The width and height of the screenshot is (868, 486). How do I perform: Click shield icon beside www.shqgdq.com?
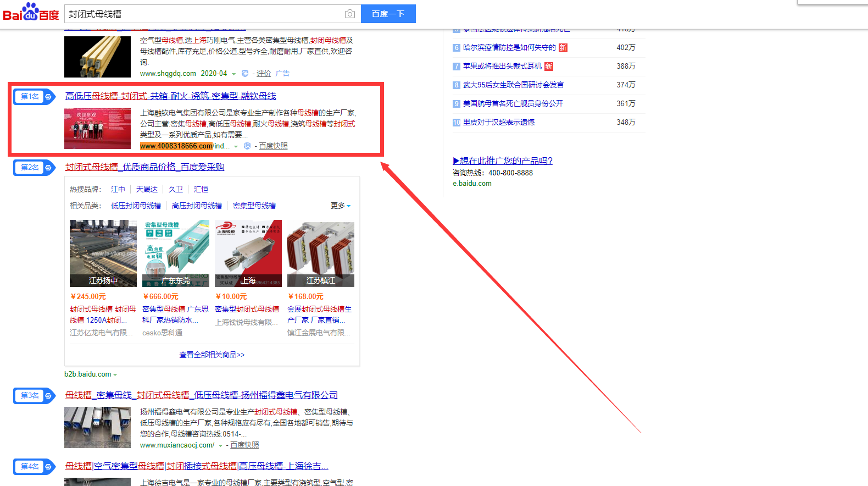[x=245, y=74]
